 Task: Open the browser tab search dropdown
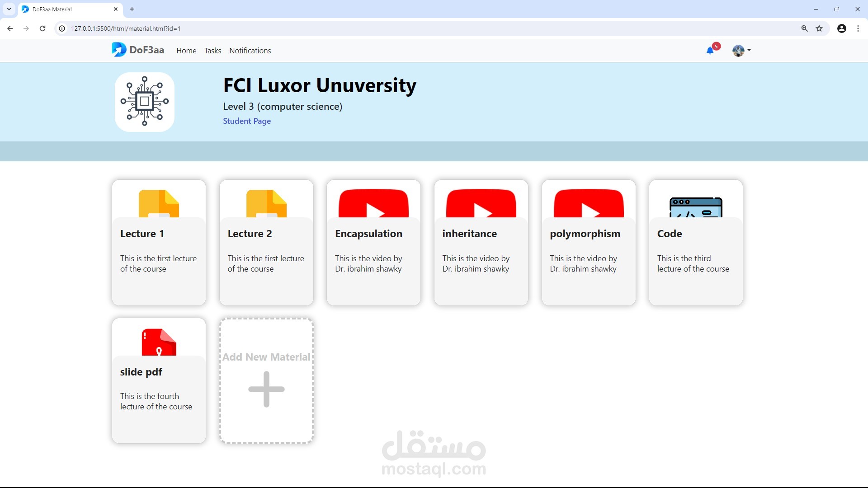[x=9, y=9]
